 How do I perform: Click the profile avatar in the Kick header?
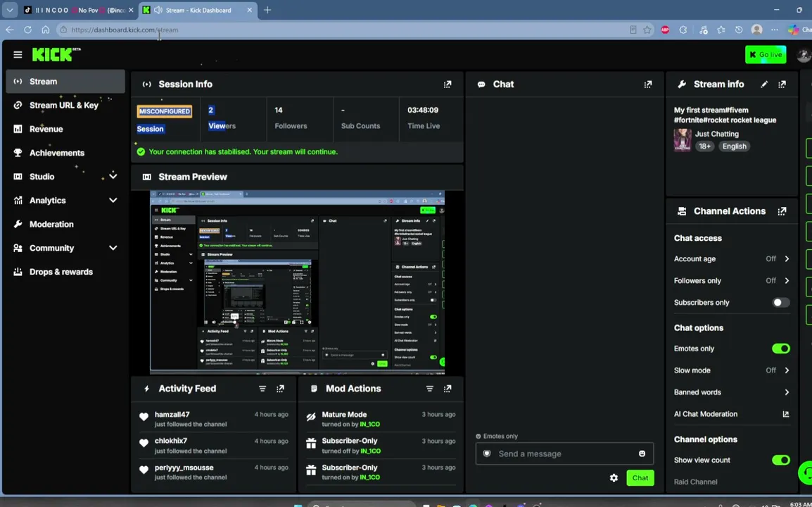tap(803, 54)
